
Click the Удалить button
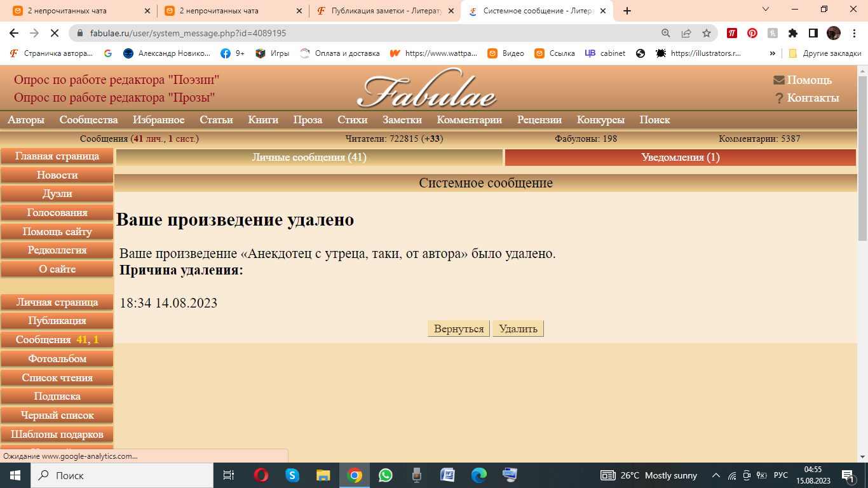point(519,329)
